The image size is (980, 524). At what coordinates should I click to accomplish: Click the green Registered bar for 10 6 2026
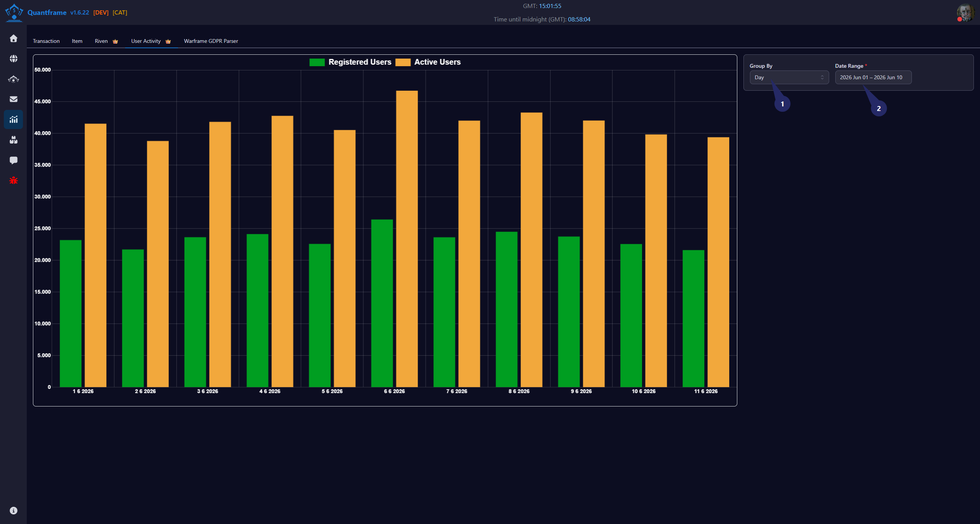click(x=631, y=315)
